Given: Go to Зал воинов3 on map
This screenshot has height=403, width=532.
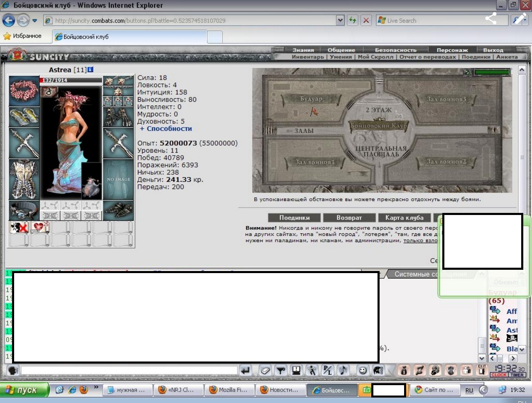Looking at the screenshot, I should (x=446, y=99).
